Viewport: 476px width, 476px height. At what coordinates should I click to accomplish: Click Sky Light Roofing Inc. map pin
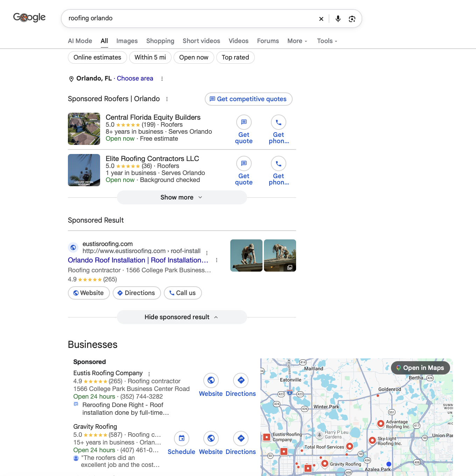(372, 440)
